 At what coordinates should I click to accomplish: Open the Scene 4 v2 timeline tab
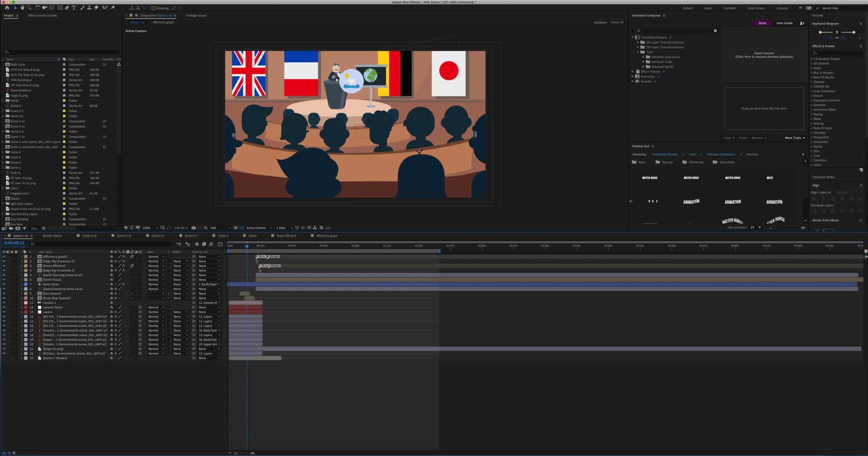point(89,236)
